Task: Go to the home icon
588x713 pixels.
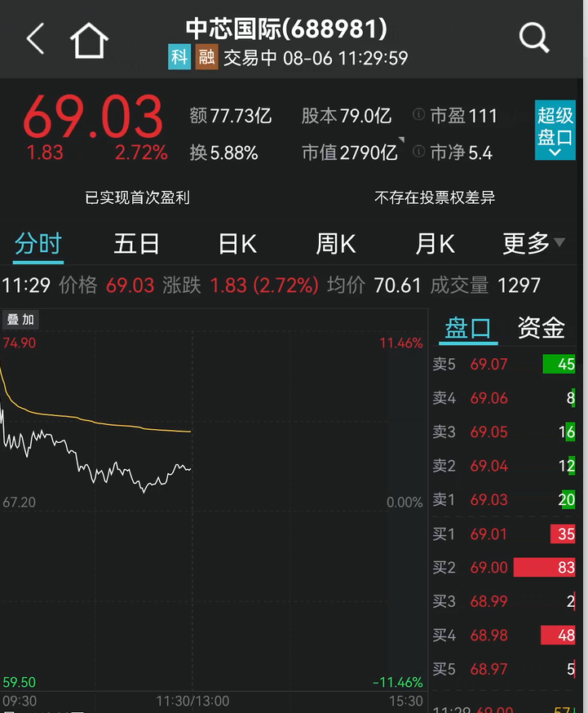Action: (x=89, y=39)
